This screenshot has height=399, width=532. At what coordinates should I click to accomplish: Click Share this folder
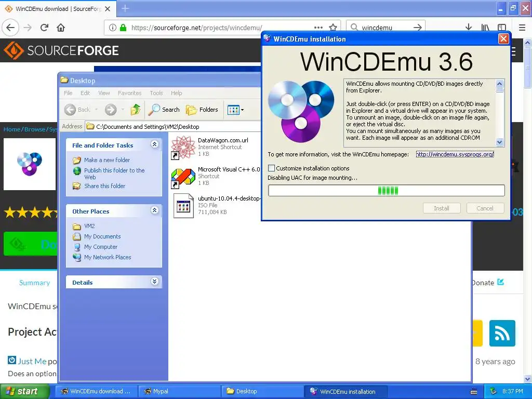(104, 186)
